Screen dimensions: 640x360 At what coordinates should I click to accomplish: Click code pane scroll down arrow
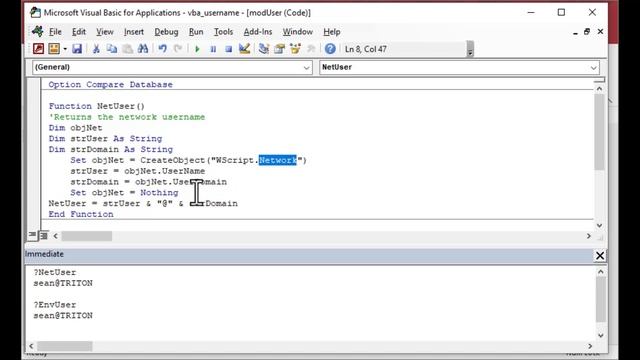click(x=599, y=225)
